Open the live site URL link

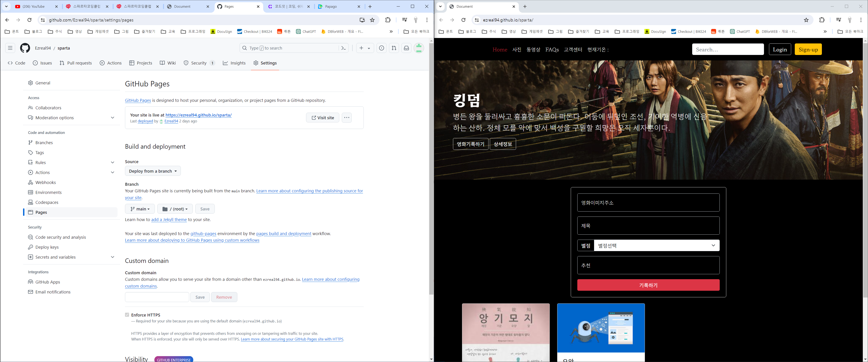[x=198, y=115]
